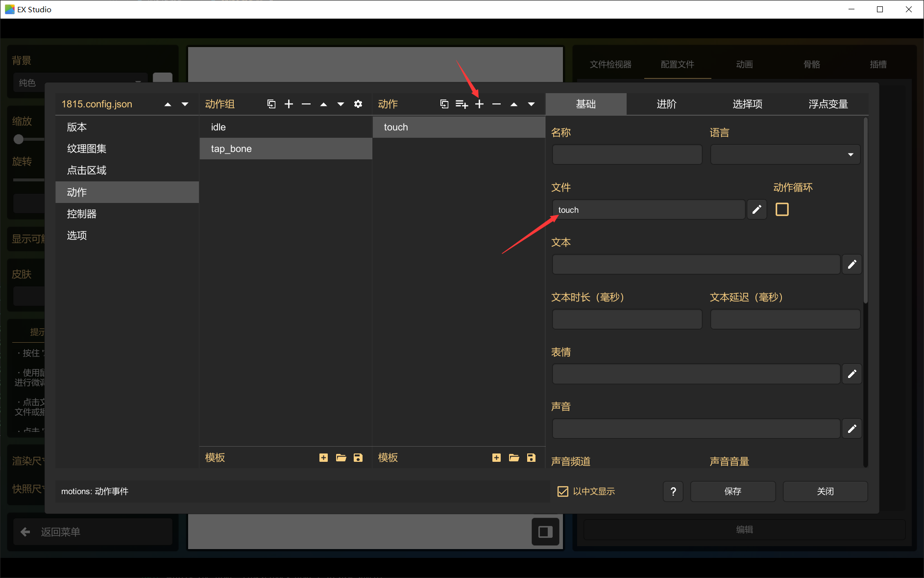The image size is (924, 578).
Task: Edit the 文件 field with the pencil icon
Action: click(x=757, y=209)
